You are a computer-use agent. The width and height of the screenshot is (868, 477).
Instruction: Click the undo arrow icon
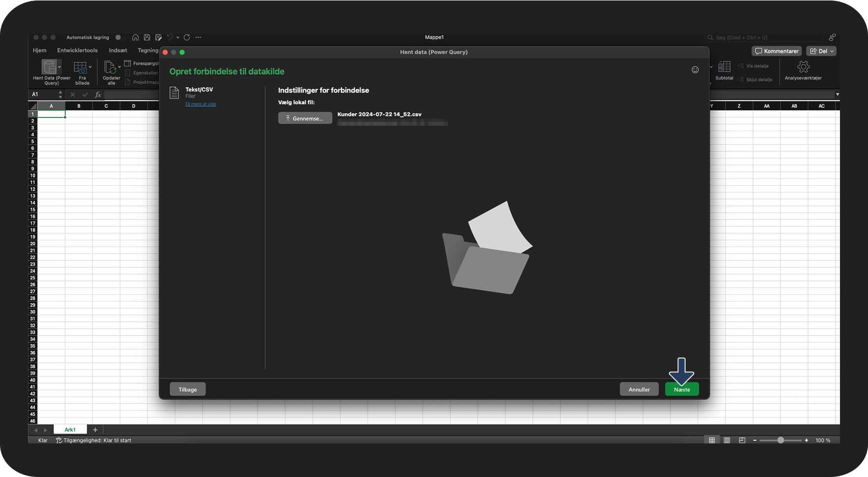tap(169, 37)
